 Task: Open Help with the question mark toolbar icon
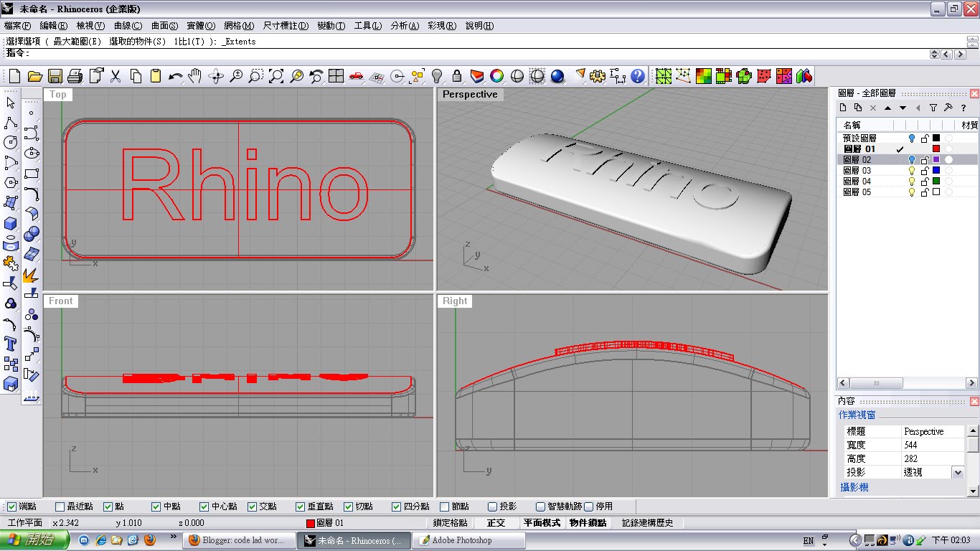[x=638, y=76]
